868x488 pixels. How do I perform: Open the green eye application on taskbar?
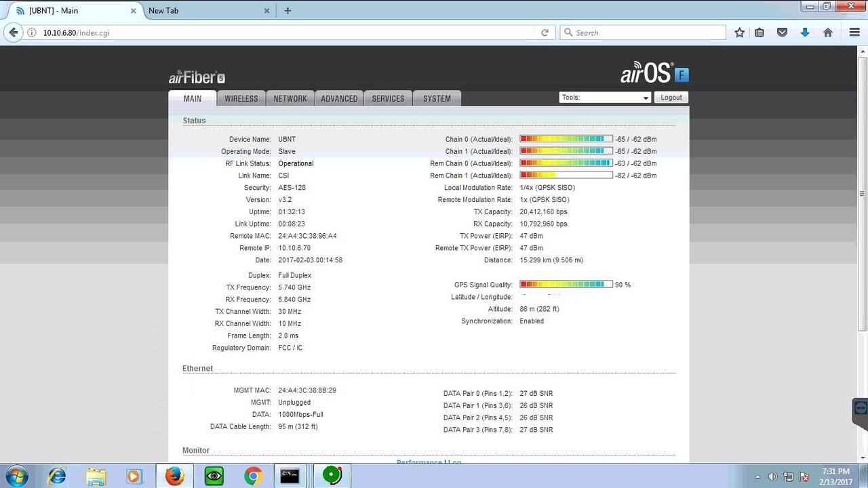pyautogui.click(x=214, y=476)
